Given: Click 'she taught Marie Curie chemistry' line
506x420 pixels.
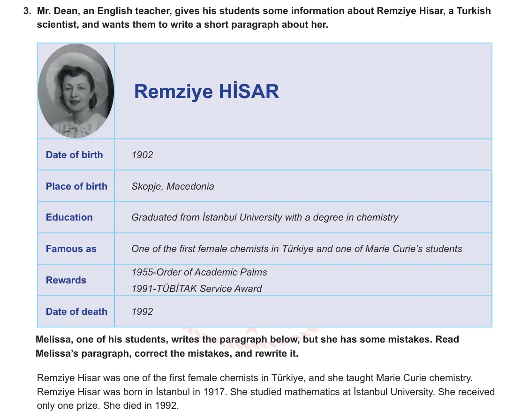Looking at the screenshot, I should click(x=255, y=378).
